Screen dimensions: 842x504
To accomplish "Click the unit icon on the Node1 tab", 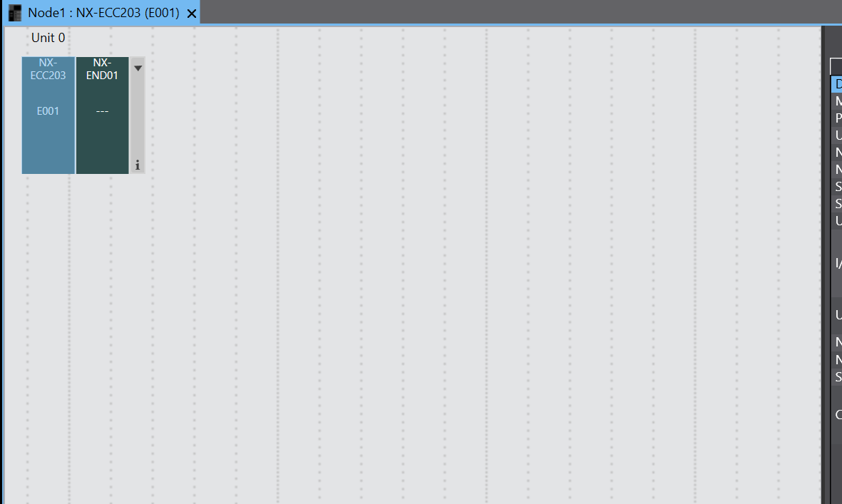I will [15, 13].
